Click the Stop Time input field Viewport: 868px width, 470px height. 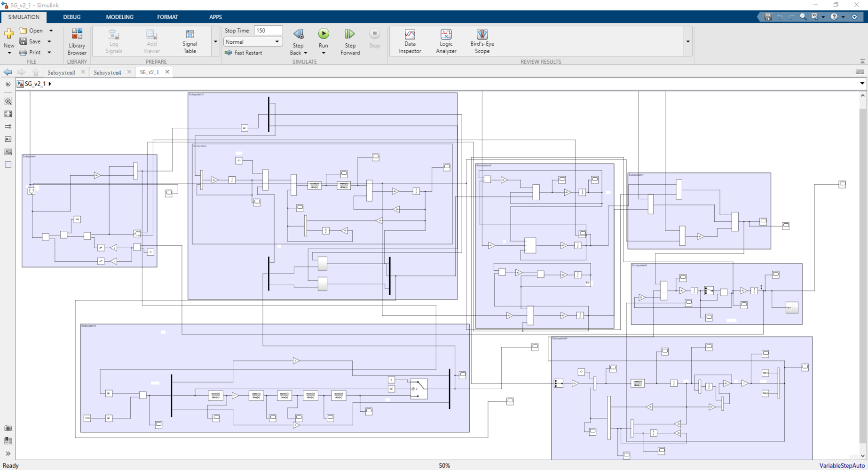click(268, 31)
